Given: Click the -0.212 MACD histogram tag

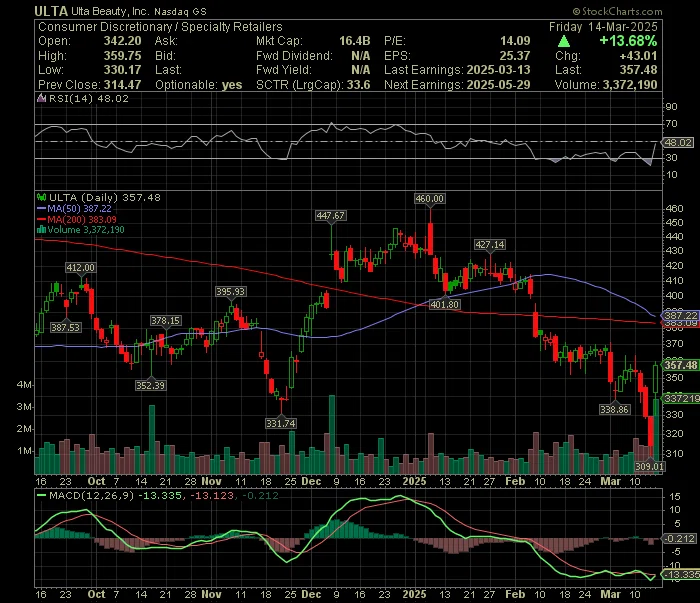Looking at the screenshot, I should point(679,539).
